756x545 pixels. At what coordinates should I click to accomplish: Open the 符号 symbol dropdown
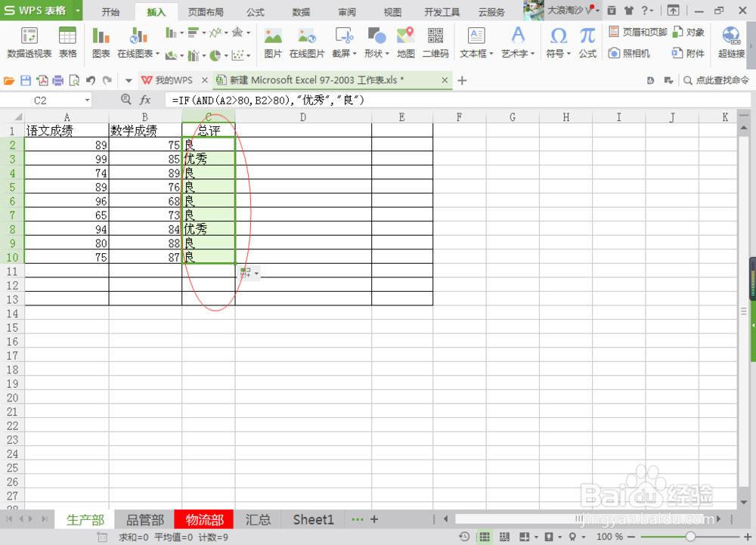tap(559, 42)
